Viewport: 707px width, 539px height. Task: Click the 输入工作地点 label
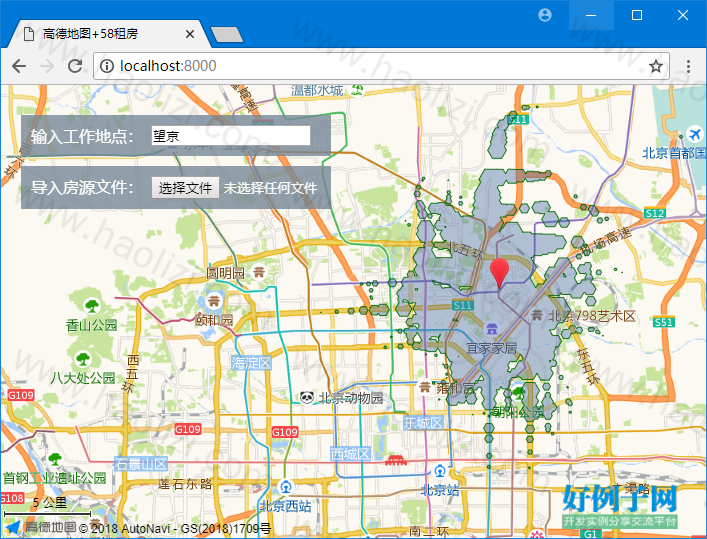point(82,136)
